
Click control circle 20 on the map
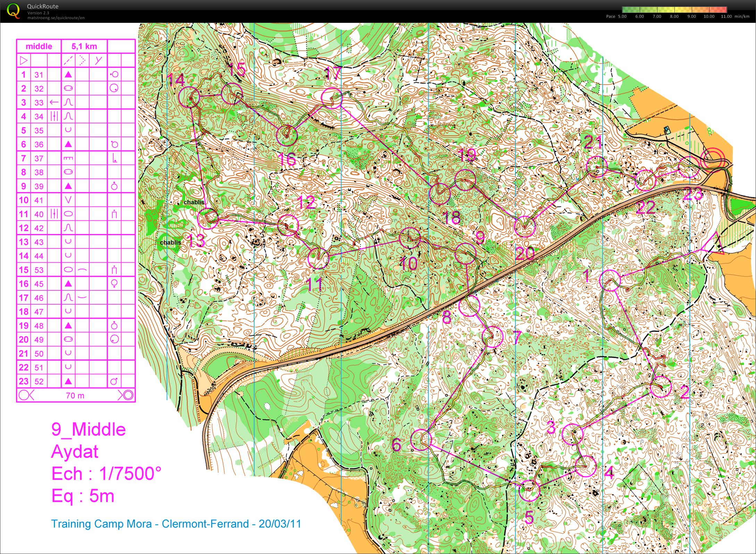tap(524, 226)
